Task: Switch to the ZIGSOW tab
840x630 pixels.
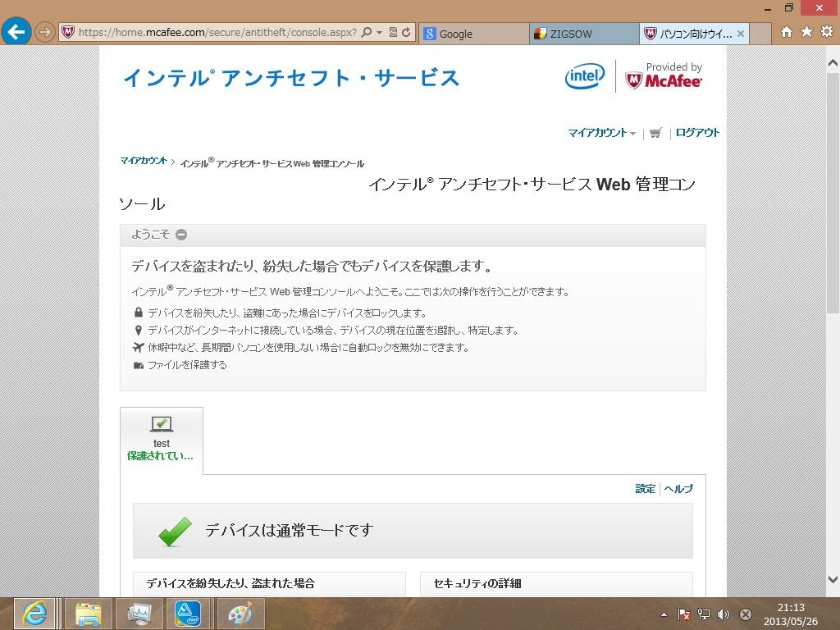Action: (584, 34)
